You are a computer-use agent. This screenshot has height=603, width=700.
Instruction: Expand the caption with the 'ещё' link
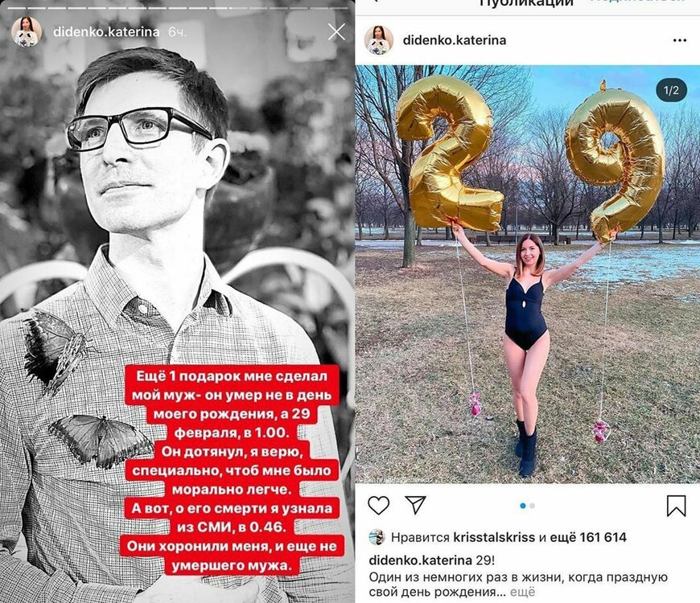point(522,593)
